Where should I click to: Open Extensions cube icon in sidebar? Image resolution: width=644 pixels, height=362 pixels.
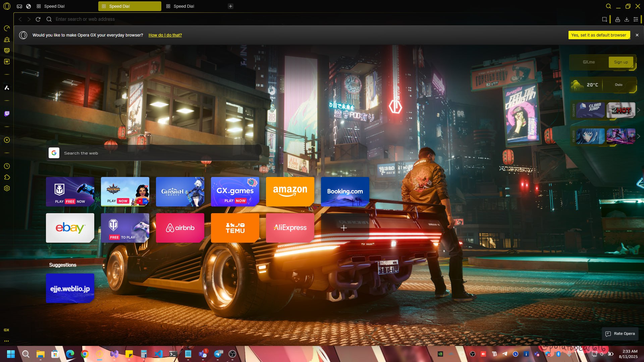point(7,177)
